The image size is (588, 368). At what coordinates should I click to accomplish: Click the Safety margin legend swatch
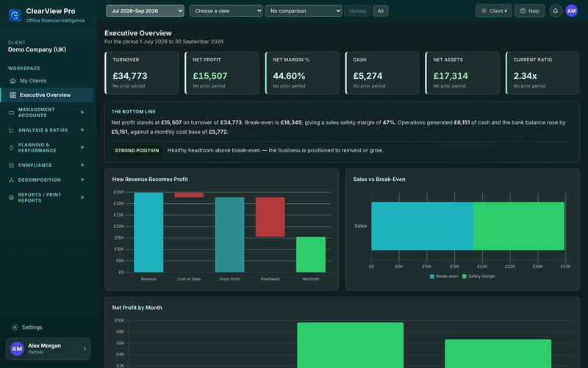pyautogui.click(x=465, y=277)
